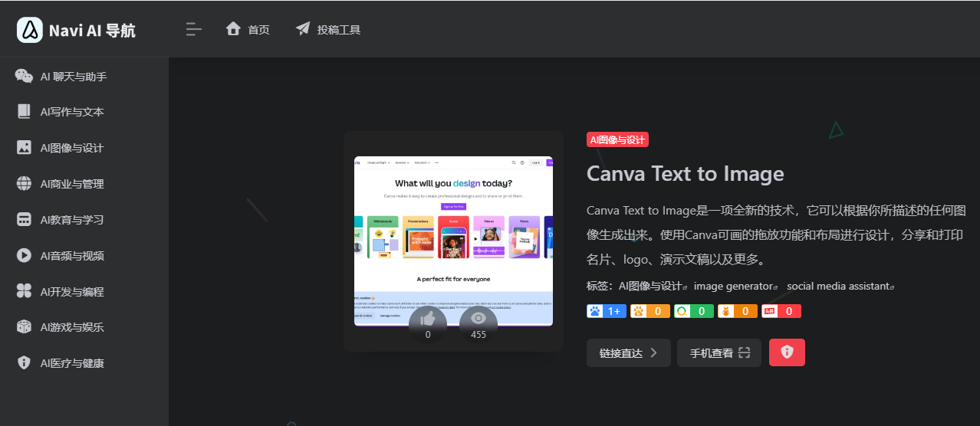Click the Canva website preview thumbnail
This screenshot has height=426, width=980.
(x=453, y=241)
